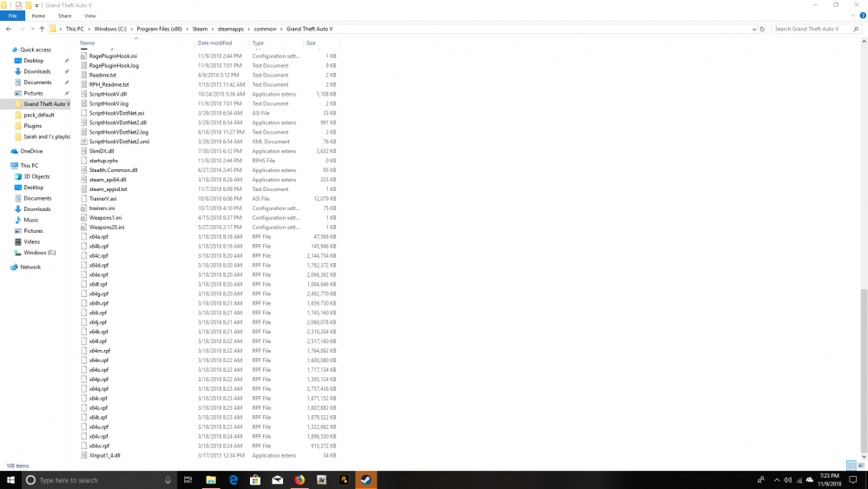868x489 pixels.
Task: Open the Explorer help icon
Action: 863,16
